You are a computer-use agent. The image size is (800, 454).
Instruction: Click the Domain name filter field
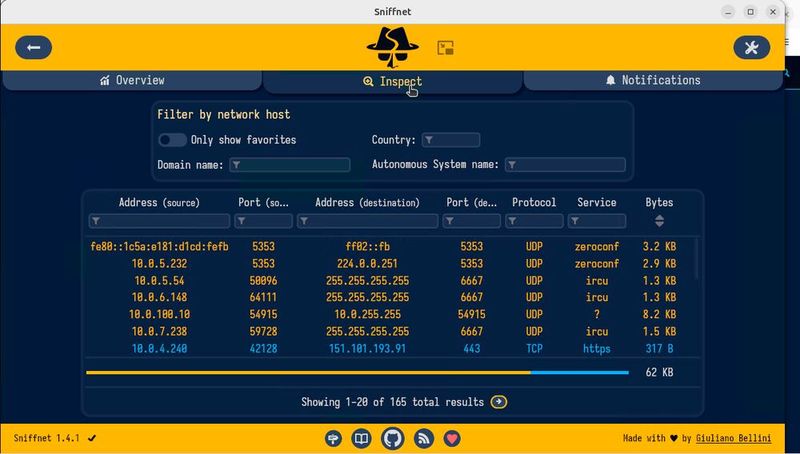[290, 165]
